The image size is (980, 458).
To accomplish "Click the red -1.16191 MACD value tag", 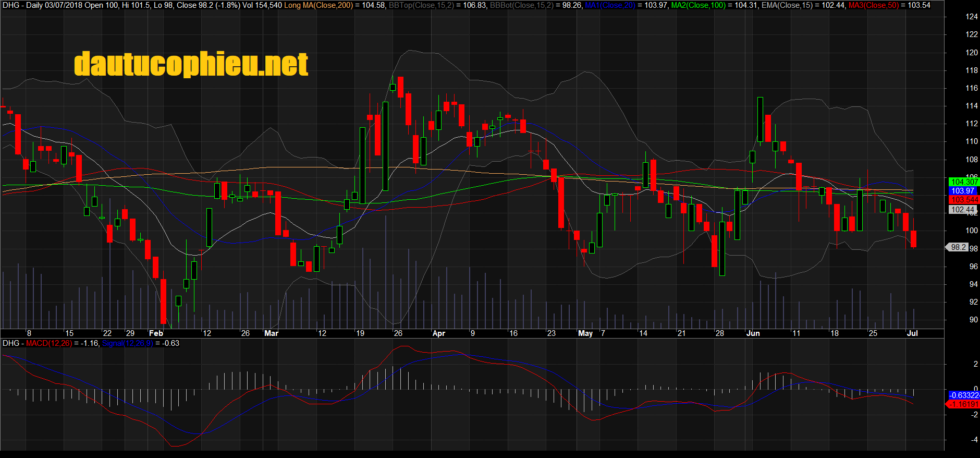I will 964,404.
